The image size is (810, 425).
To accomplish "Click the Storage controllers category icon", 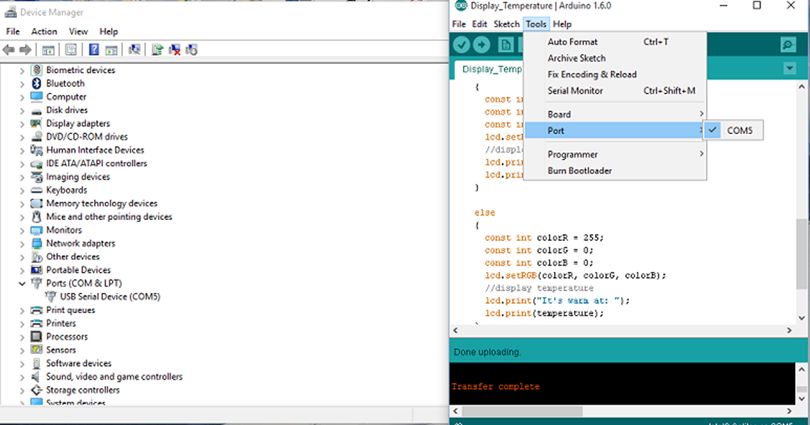I will tap(36, 390).
